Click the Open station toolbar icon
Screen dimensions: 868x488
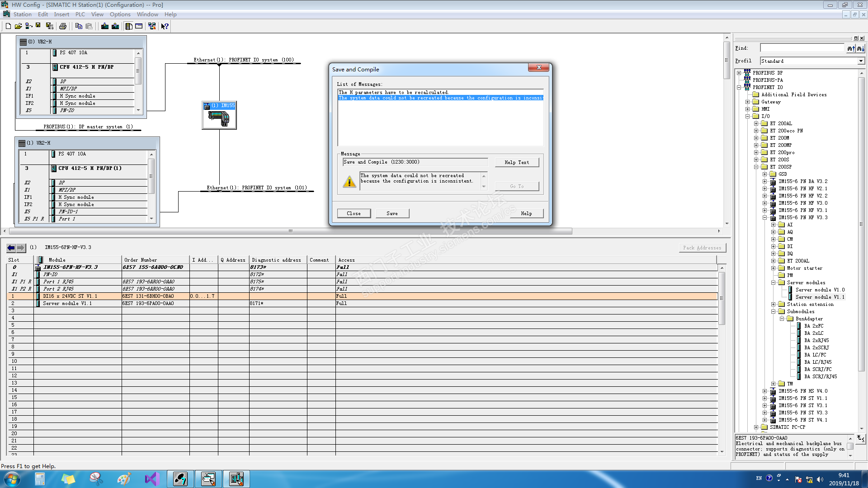[19, 26]
